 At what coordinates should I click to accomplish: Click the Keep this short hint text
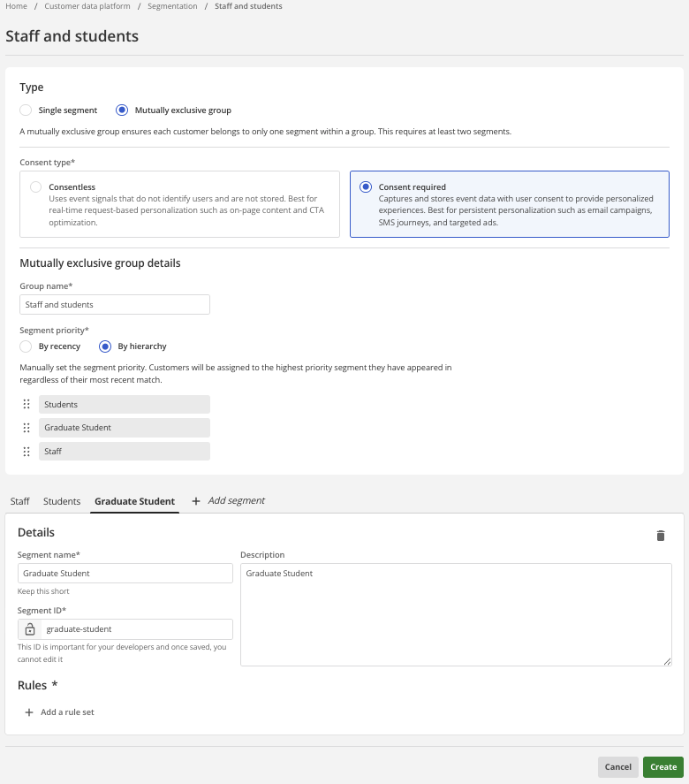pyautogui.click(x=43, y=591)
